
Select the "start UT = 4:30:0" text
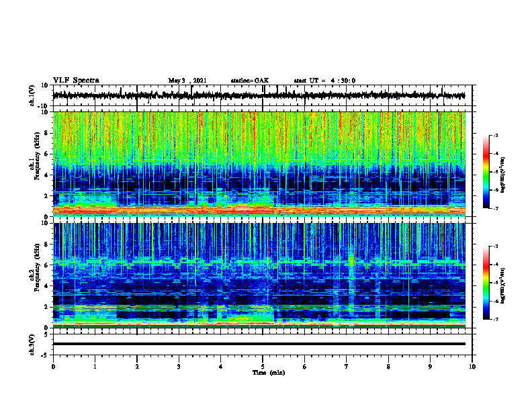324,81
